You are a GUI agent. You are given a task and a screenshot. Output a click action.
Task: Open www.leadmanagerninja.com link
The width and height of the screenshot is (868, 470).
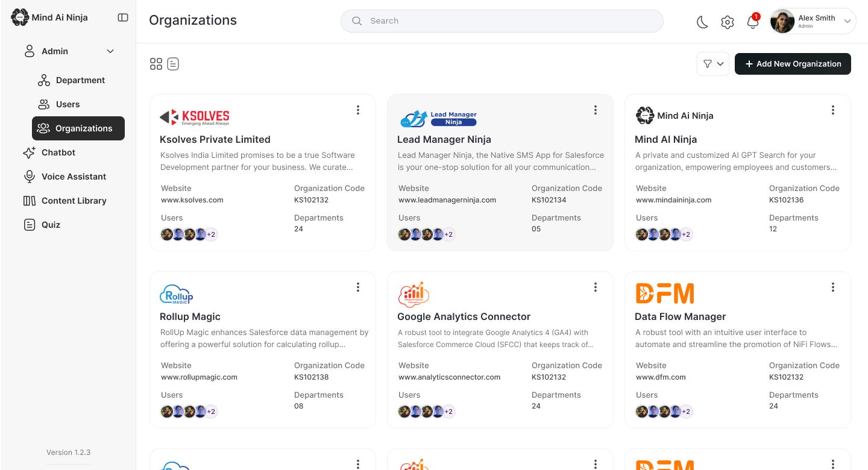pos(447,200)
